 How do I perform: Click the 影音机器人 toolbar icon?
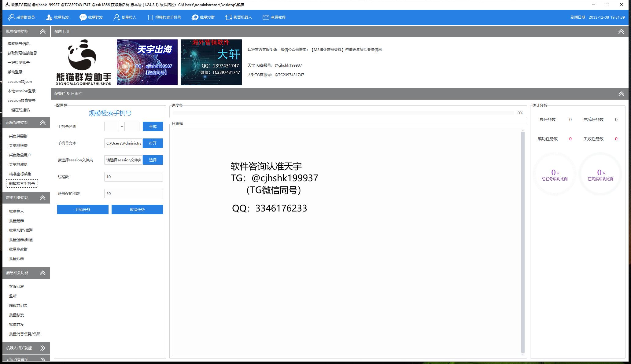tap(228, 17)
